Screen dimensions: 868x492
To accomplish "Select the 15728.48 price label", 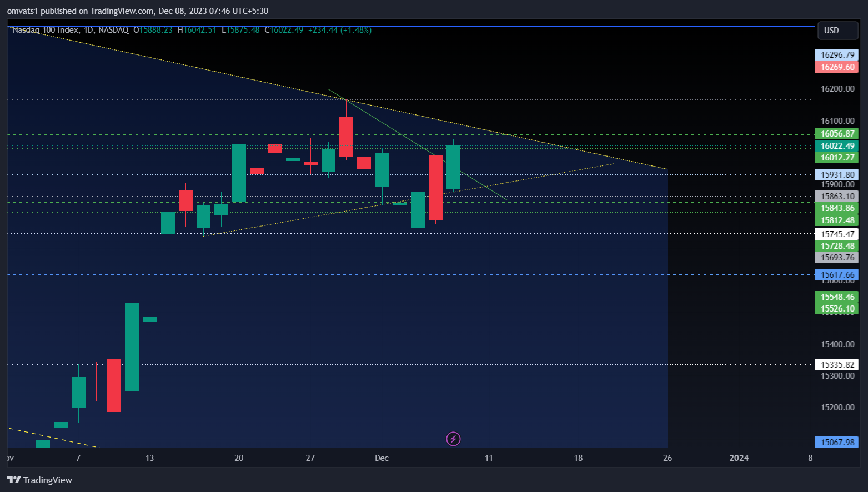I will click(x=837, y=246).
